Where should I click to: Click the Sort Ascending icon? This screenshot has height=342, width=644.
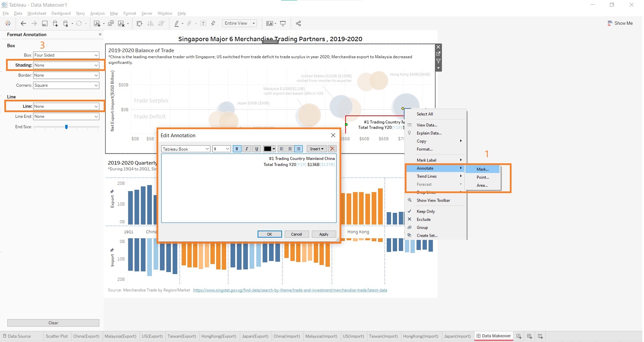(151, 23)
